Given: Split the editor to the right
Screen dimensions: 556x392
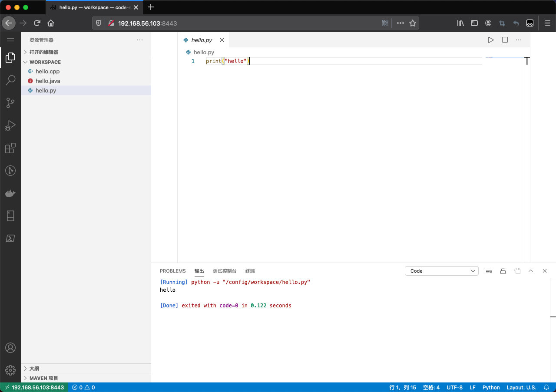Looking at the screenshot, I should click(505, 40).
